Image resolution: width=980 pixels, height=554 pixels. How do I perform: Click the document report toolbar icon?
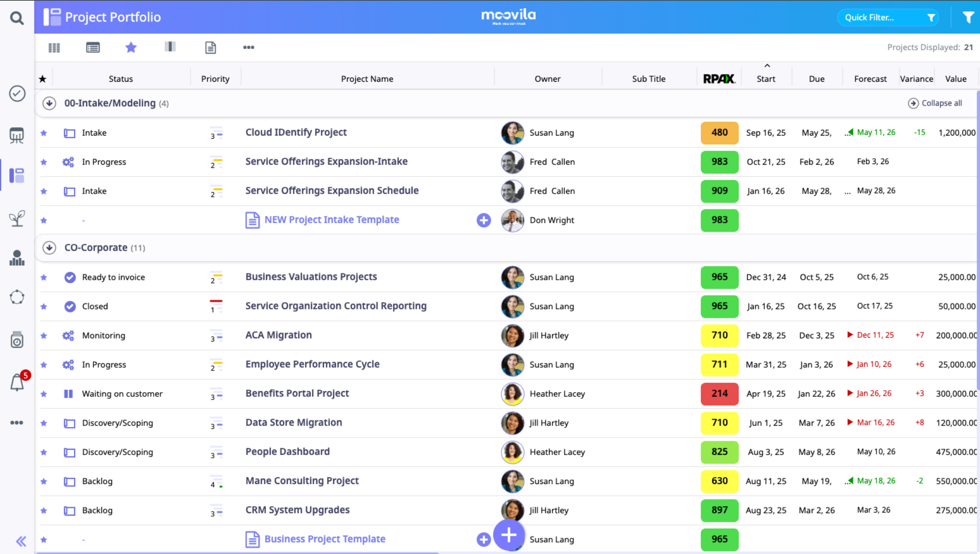tap(210, 48)
